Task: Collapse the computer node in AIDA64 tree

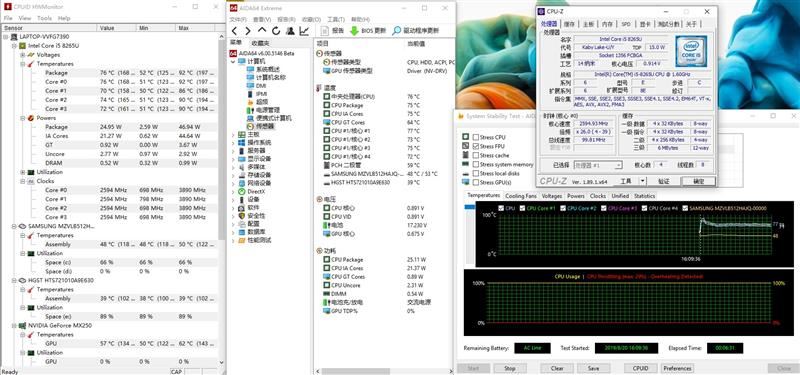Action: click(233, 61)
